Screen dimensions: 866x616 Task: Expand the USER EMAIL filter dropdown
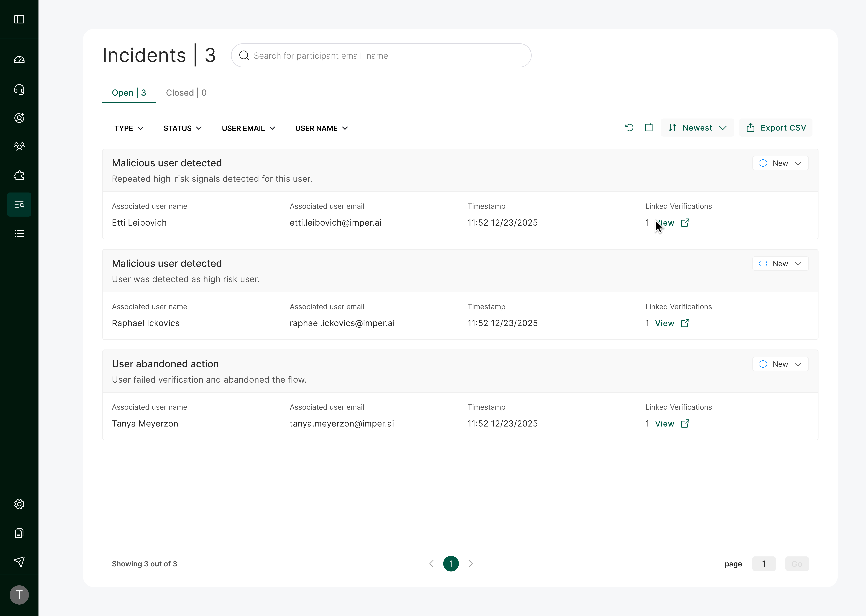coord(248,128)
